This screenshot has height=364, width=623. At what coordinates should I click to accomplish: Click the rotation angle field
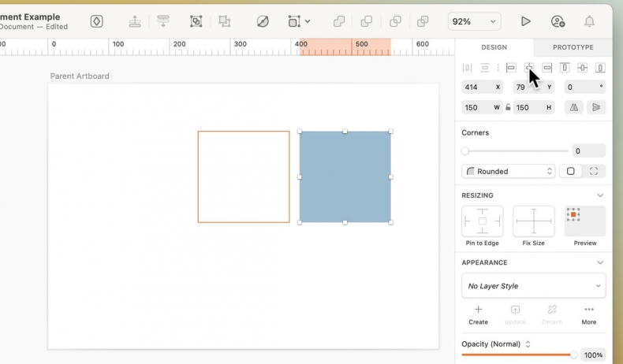(585, 87)
